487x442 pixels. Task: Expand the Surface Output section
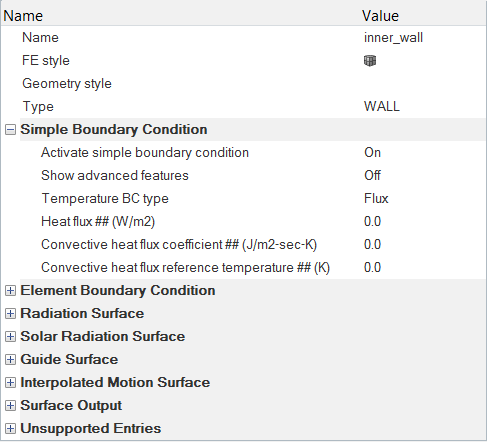tap(10, 406)
